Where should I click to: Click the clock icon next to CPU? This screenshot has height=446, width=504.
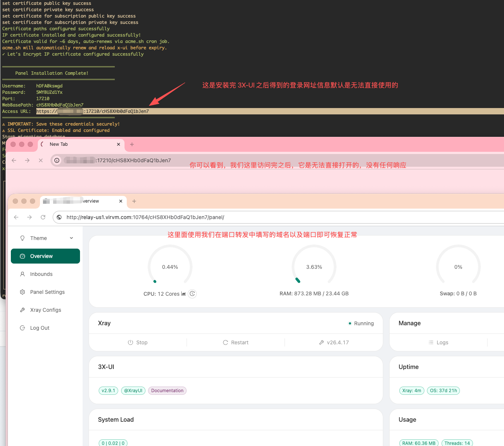[192, 294]
